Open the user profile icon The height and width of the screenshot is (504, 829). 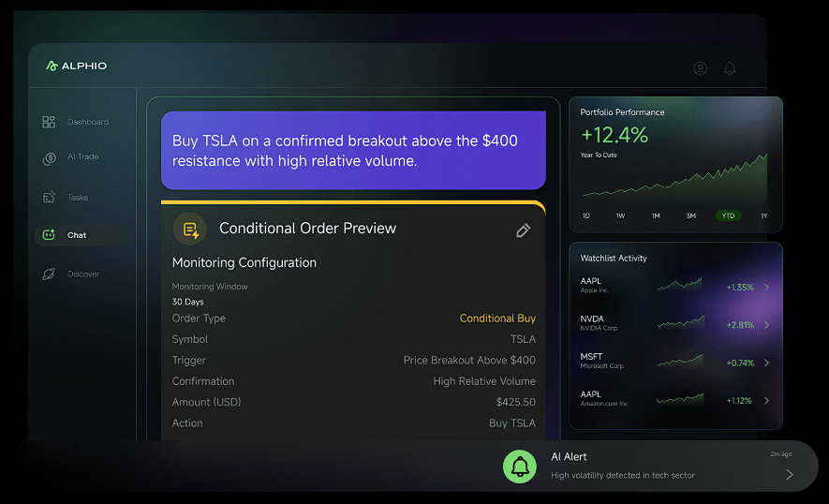700,68
